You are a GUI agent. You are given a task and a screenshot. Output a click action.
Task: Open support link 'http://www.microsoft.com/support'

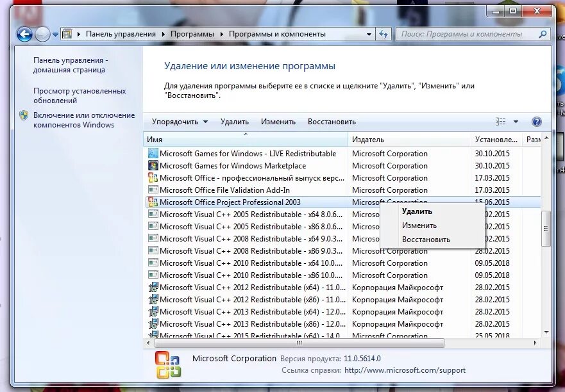(x=405, y=370)
